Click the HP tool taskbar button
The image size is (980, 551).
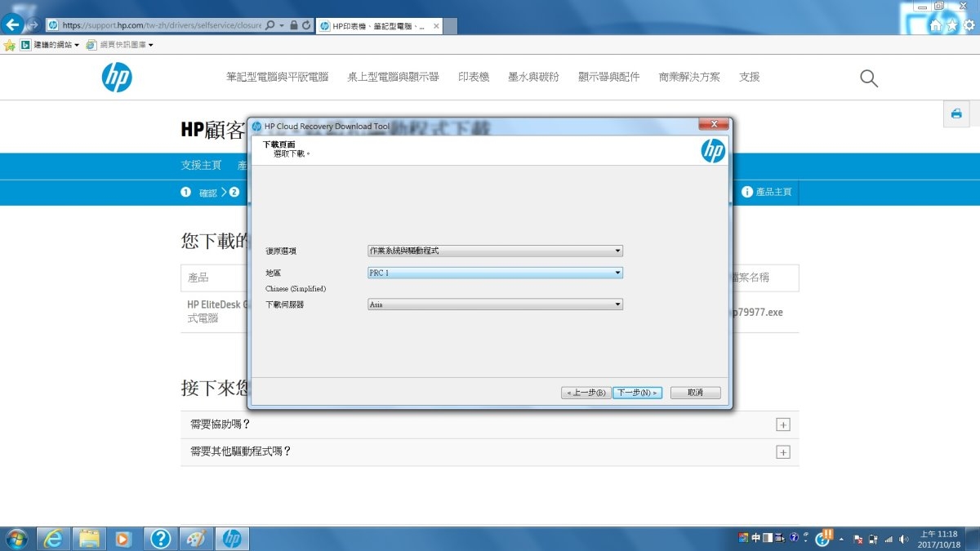pyautogui.click(x=232, y=539)
